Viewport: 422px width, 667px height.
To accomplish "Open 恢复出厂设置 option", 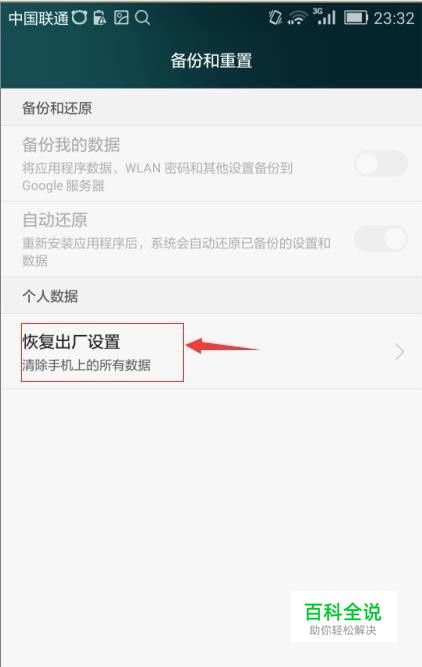I will click(x=211, y=352).
